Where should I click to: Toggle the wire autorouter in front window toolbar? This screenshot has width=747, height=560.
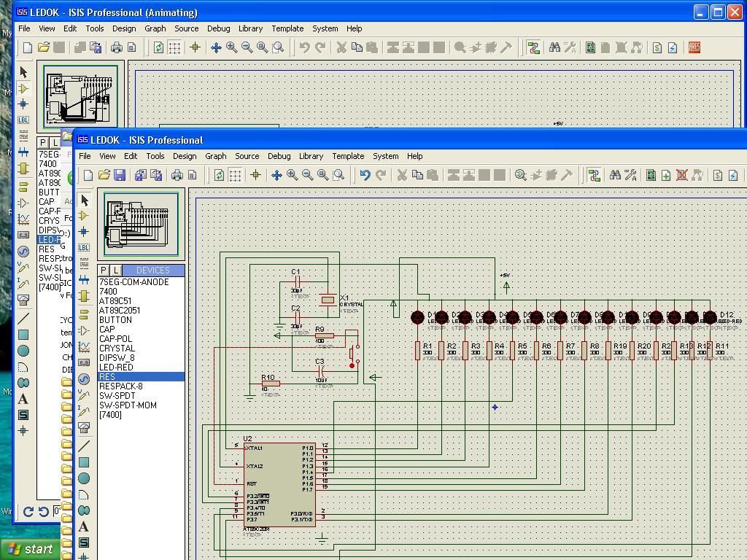click(595, 175)
